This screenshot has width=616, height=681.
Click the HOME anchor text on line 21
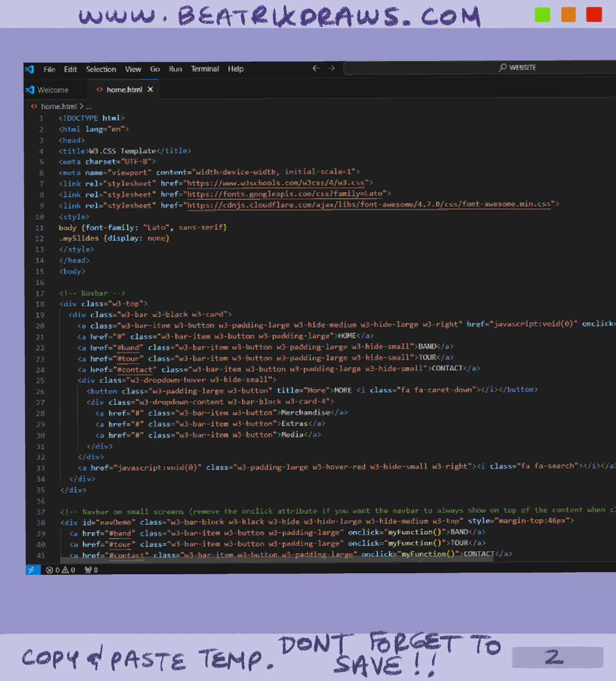click(346, 336)
